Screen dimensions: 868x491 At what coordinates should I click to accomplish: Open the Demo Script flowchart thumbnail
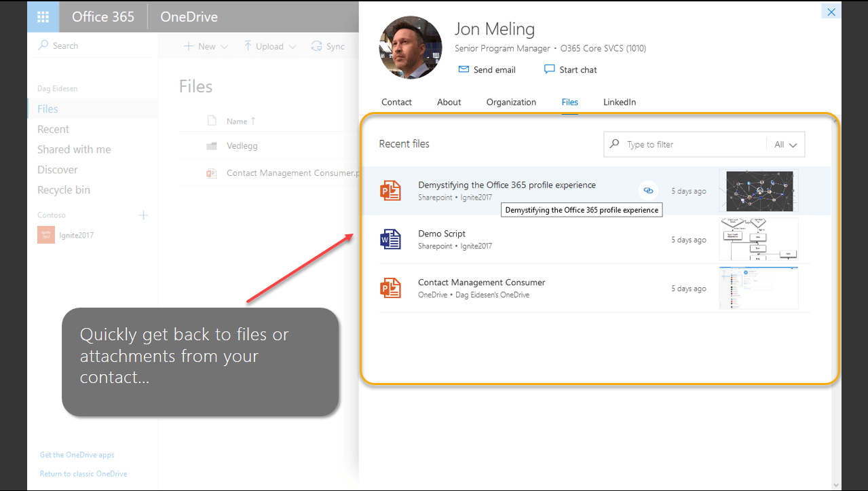[x=758, y=240]
